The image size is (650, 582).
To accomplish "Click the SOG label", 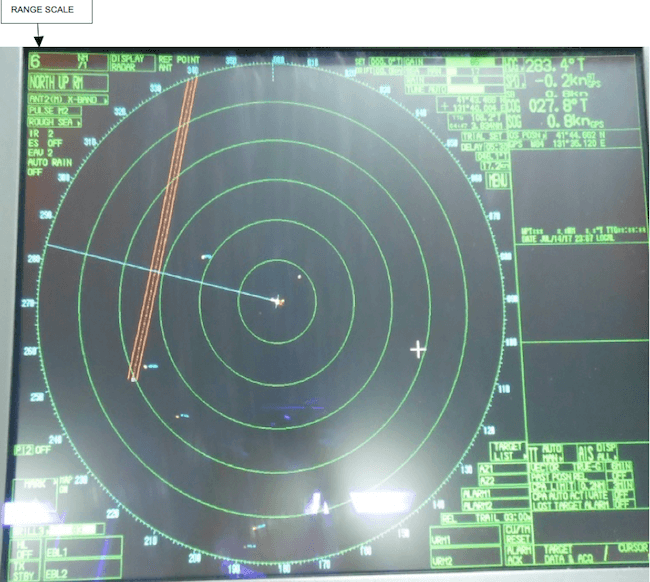I will coord(513,122).
